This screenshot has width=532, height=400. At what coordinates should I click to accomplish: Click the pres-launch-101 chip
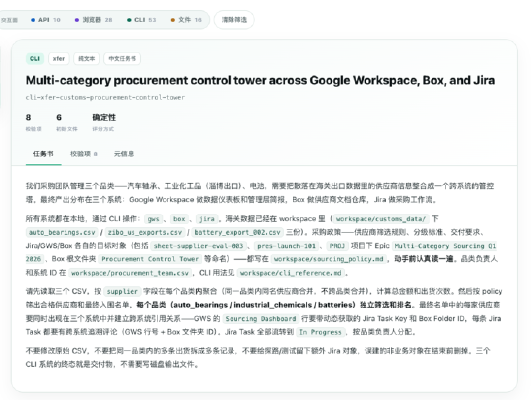coord(286,246)
